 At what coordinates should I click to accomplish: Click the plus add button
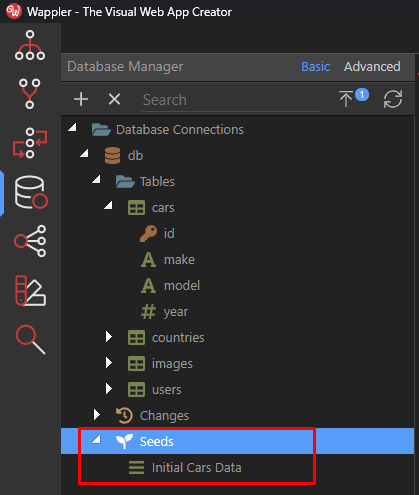[x=81, y=99]
